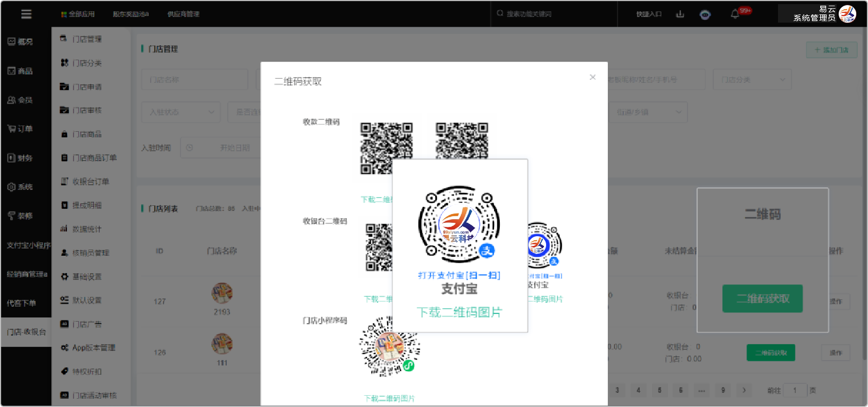Switch to 供应商管理 top tab

(x=184, y=14)
